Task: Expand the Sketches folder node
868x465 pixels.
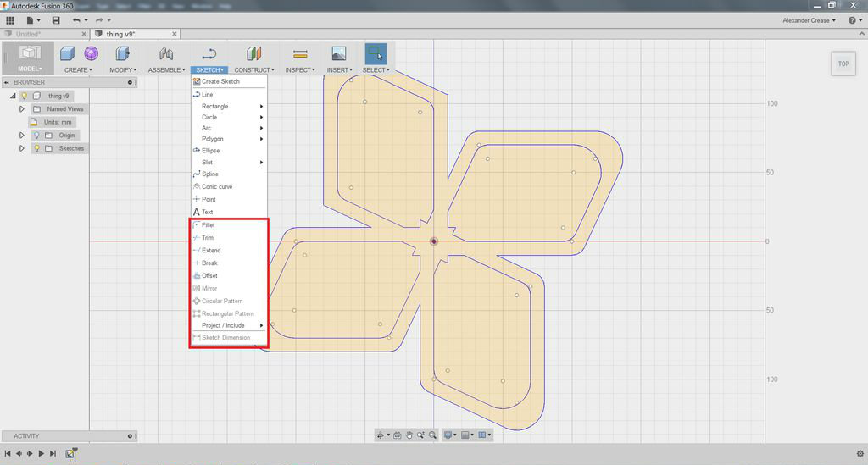Action: 21,148
